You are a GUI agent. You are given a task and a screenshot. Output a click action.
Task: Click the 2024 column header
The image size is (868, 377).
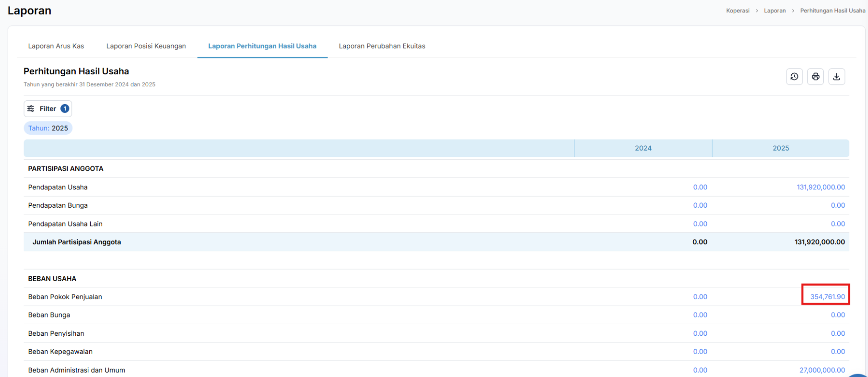pos(643,148)
